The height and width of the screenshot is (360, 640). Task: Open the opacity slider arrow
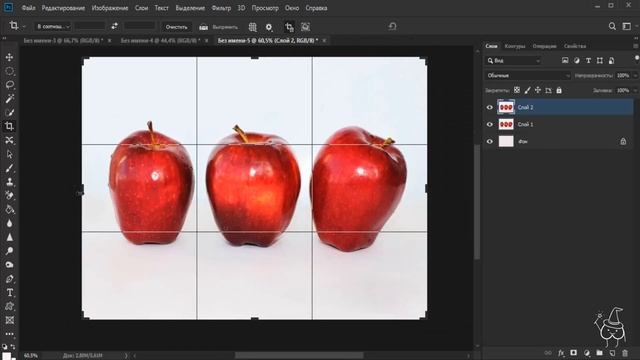click(x=635, y=76)
